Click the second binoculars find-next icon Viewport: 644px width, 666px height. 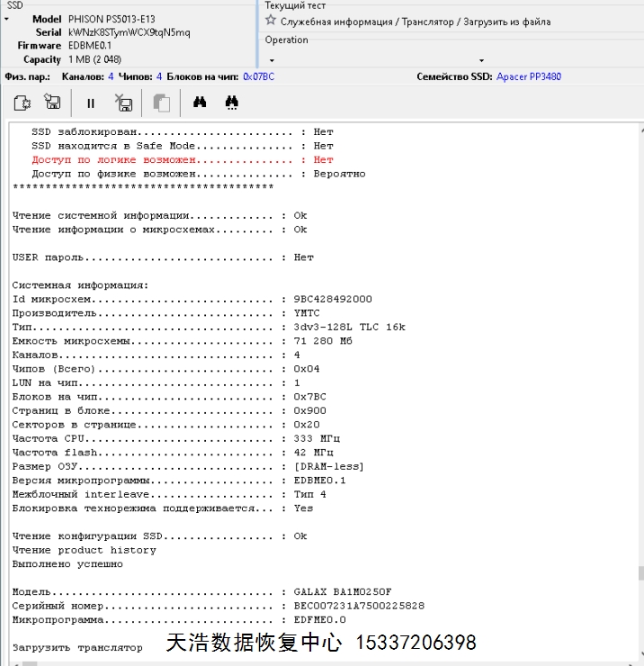[x=231, y=103]
